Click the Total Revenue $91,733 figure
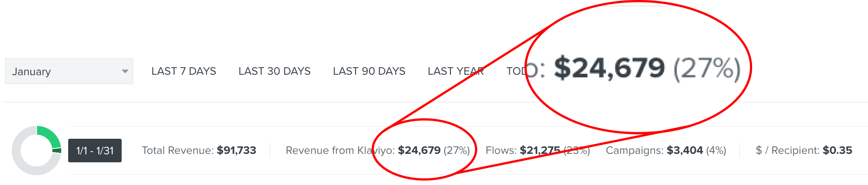The height and width of the screenshot is (185, 868). click(236, 150)
